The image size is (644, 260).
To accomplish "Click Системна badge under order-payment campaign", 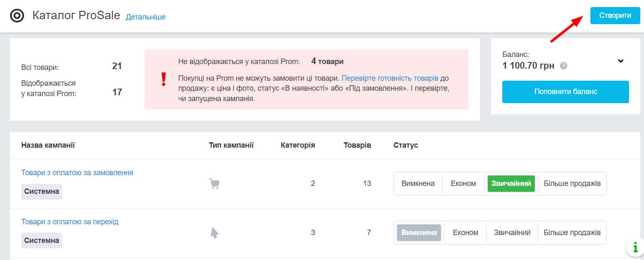I will [x=42, y=192].
